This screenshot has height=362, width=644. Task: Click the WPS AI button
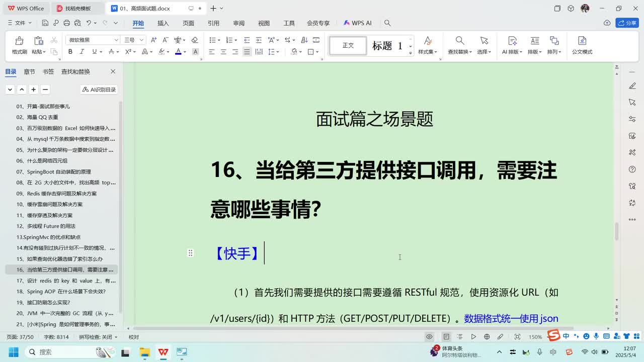point(358,23)
